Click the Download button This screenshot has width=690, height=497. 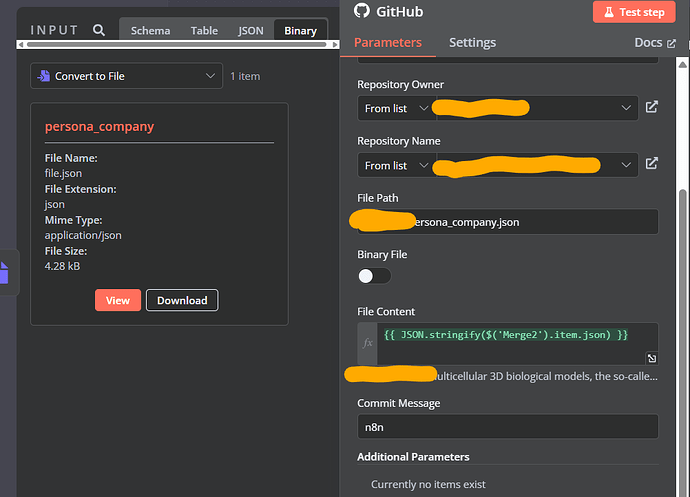point(182,300)
